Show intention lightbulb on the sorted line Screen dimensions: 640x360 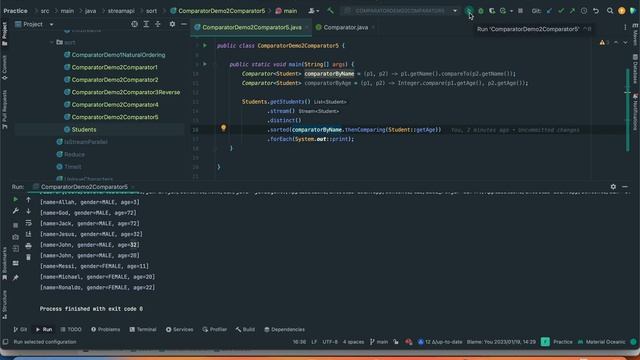223,128
